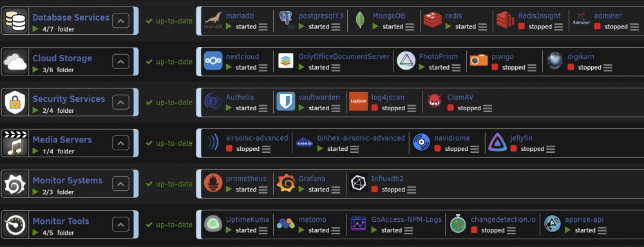Image resolution: width=644 pixels, height=247 pixels.
Task: Open the ClamAV hamburger menu
Action: [488, 108]
